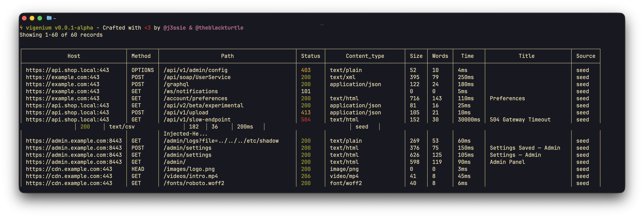The image size is (644, 218).
Task: Click the Path column header
Action: coord(227,56)
